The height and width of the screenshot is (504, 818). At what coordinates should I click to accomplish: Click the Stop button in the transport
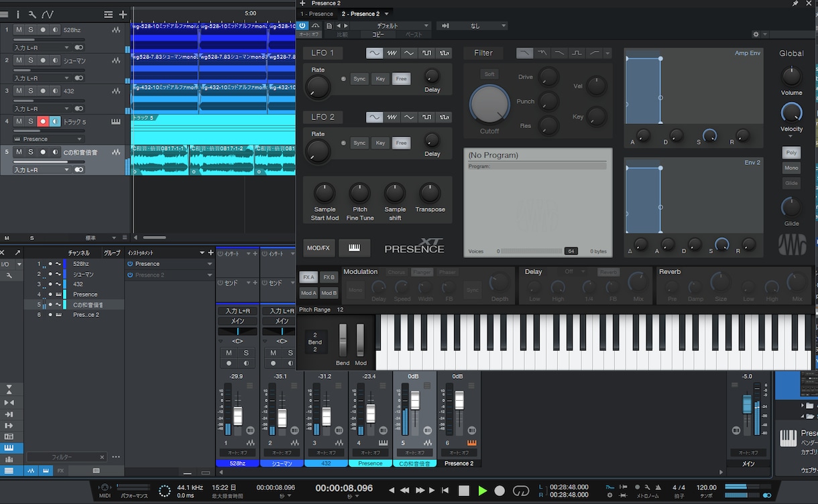(x=464, y=491)
